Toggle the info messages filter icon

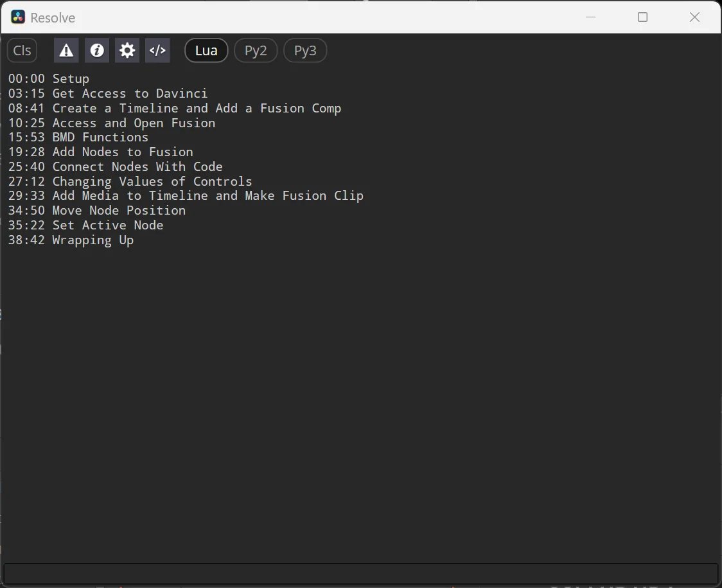pyautogui.click(x=97, y=50)
